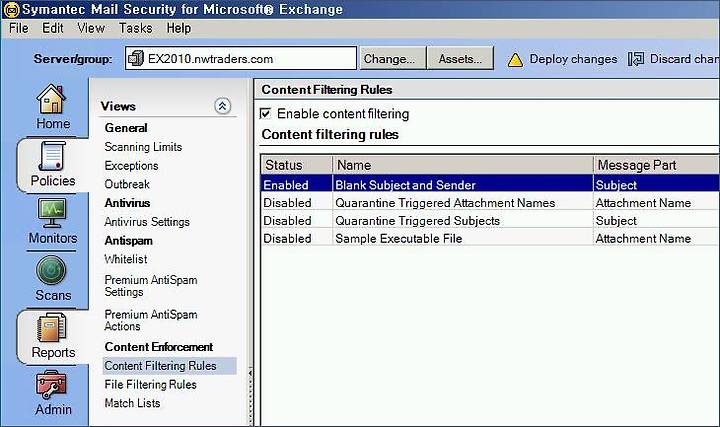Click Disabled status of Sample Executable File
Image resolution: width=720 pixels, height=427 pixels.
tap(287, 239)
